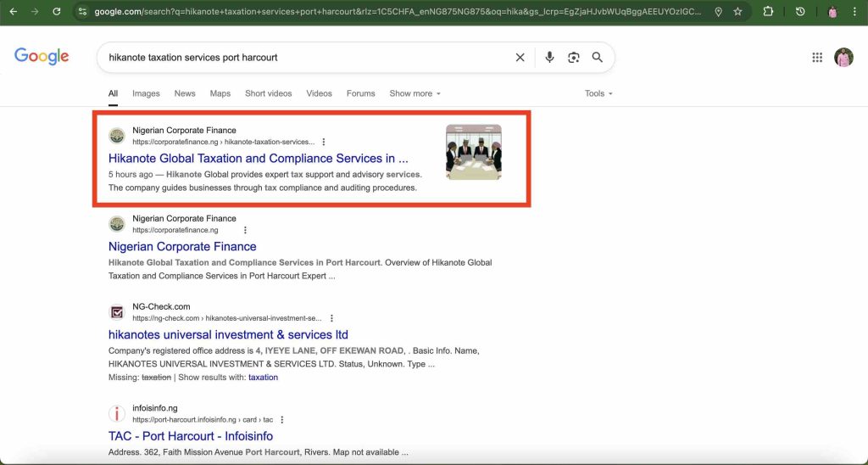Open Hikanote Global Taxation and Compliance Services link
This screenshot has width=868, height=465.
coord(259,159)
